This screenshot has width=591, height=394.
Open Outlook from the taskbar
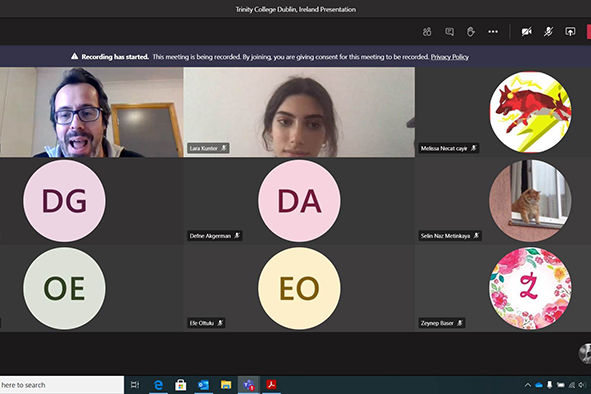203,385
